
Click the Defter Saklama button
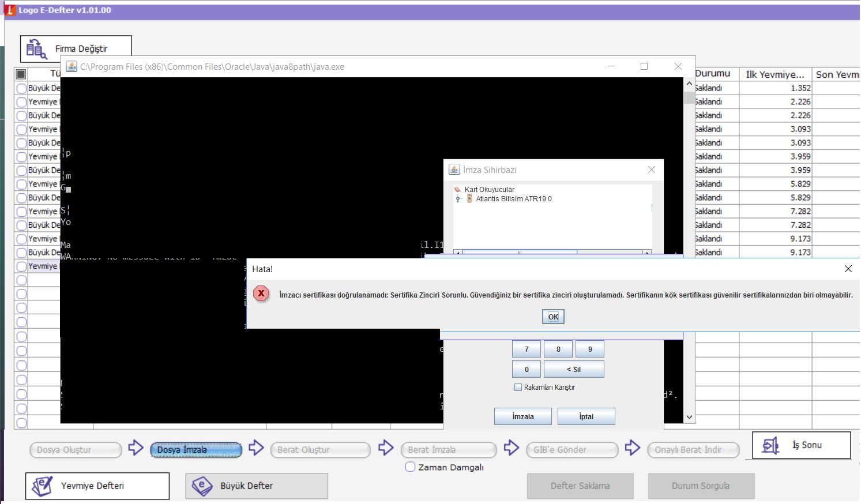click(580, 486)
